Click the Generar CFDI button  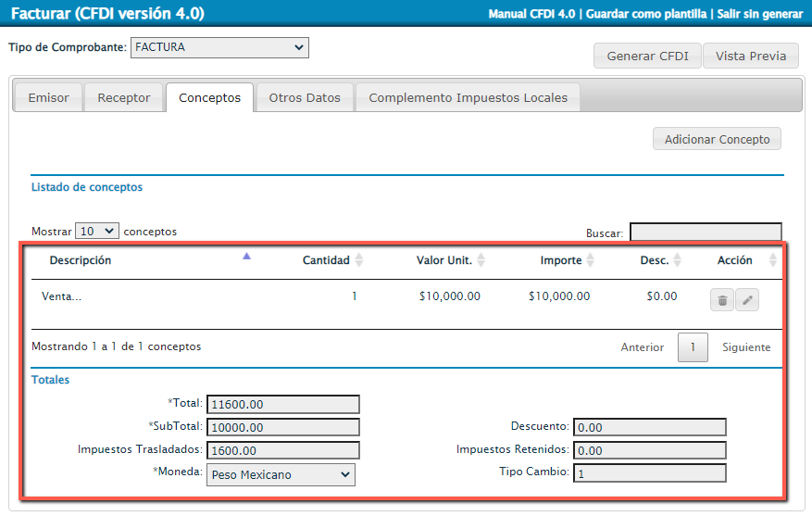pos(647,56)
